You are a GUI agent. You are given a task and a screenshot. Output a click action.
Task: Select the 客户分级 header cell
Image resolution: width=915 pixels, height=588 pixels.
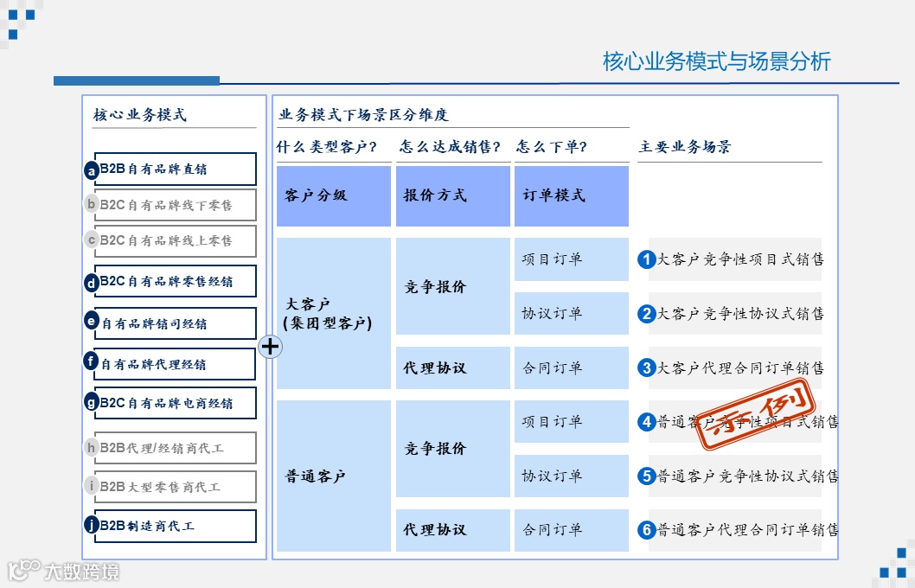pyautogui.click(x=334, y=196)
